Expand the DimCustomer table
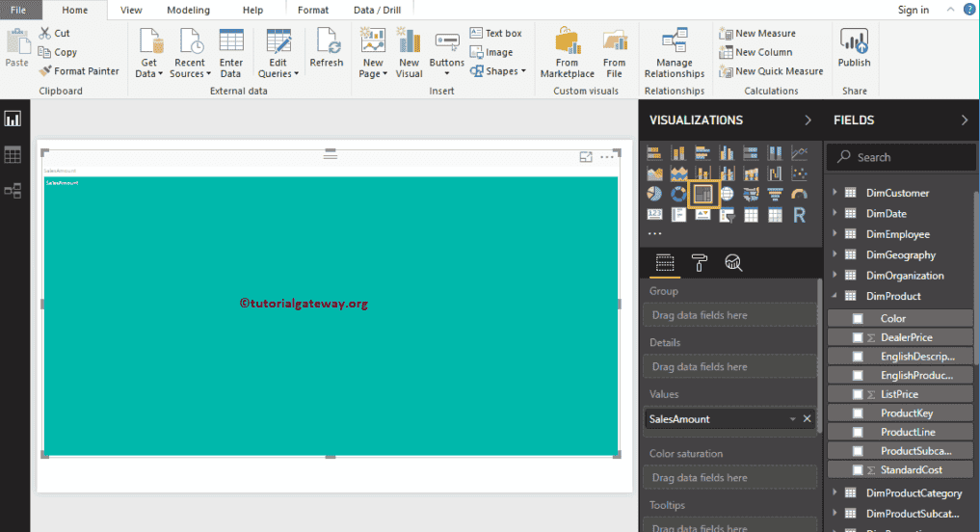980x532 pixels. [x=834, y=193]
